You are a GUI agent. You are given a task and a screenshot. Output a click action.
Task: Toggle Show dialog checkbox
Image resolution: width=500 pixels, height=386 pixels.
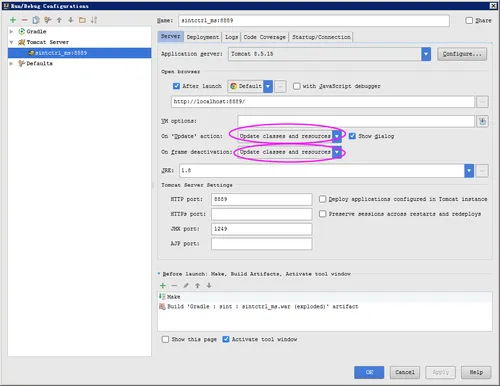pyautogui.click(x=352, y=136)
